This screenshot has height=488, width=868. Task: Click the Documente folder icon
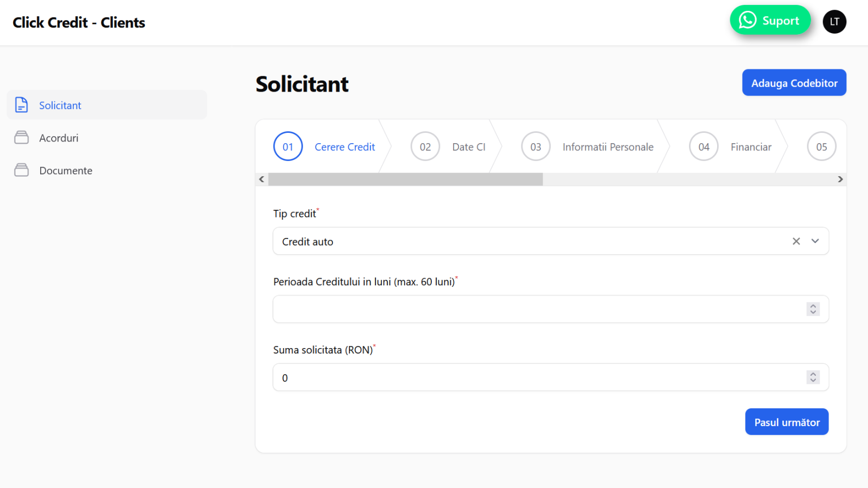click(x=21, y=170)
